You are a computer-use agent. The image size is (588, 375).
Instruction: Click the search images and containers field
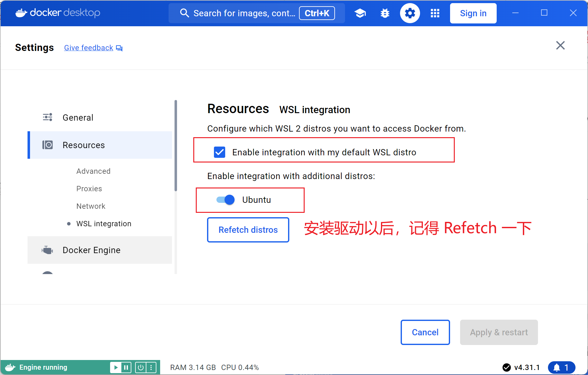click(256, 13)
